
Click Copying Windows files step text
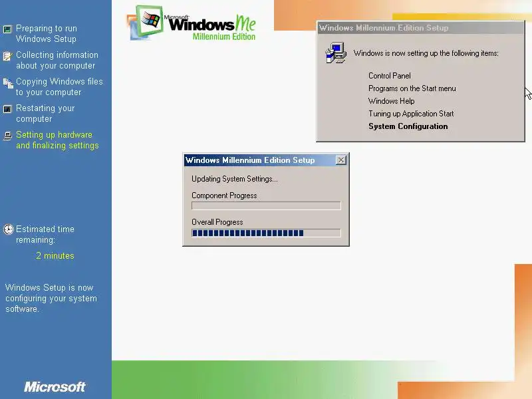(x=59, y=86)
